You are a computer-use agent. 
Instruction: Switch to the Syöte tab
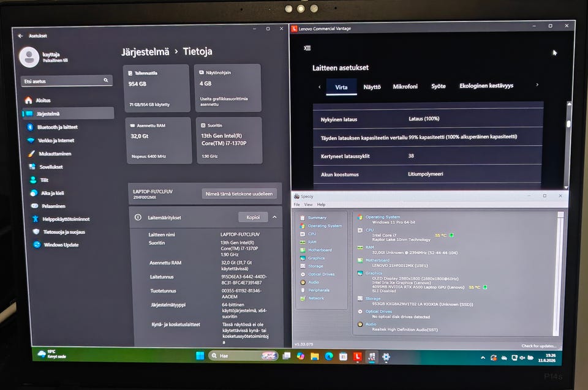[439, 86]
